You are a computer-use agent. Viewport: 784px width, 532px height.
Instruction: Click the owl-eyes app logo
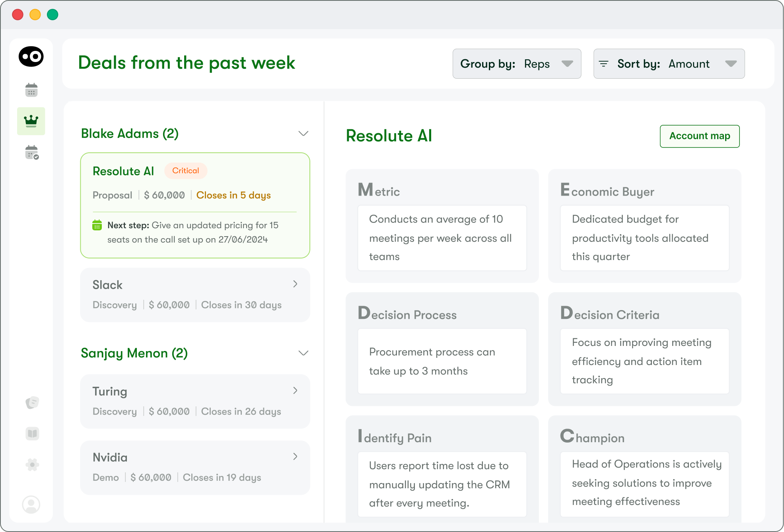tap(31, 56)
